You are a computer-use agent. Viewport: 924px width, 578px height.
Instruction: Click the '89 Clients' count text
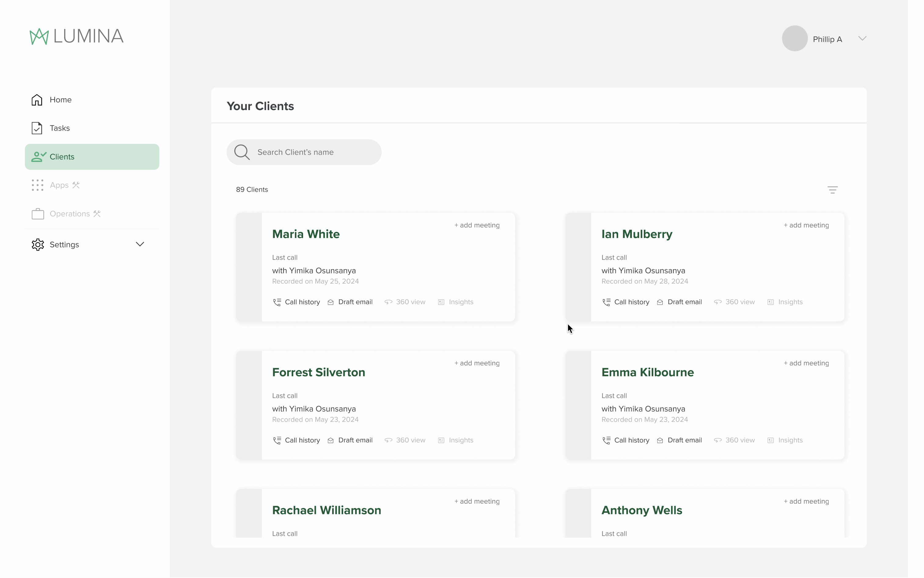click(252, 190)
